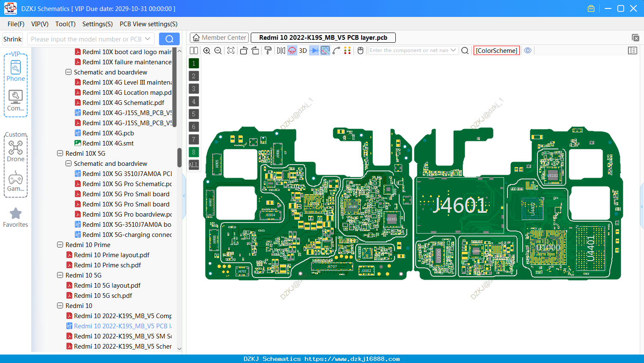
Task: Collapse the left panel with splitter arrow
Action: point(184,196)
